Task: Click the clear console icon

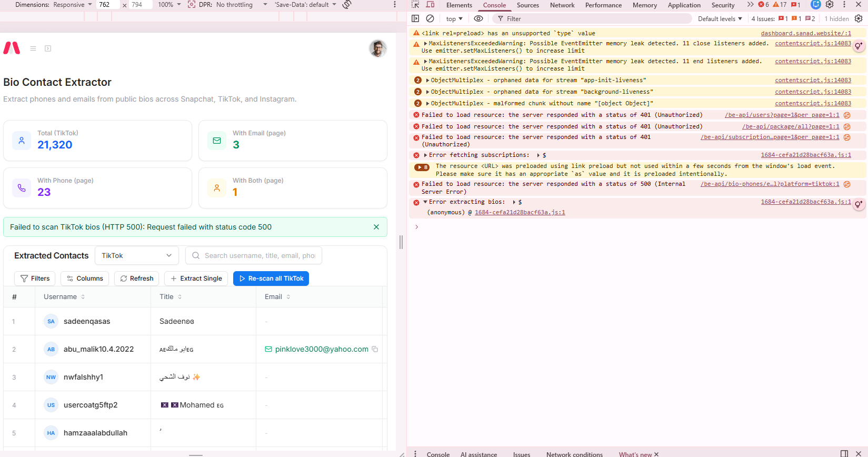Action: (x=430, y=18)
